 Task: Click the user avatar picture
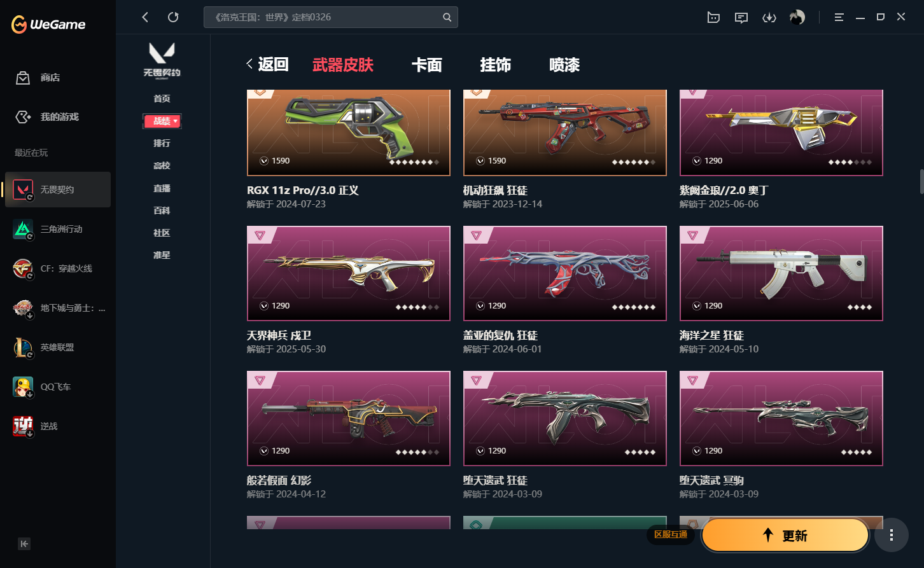click(797, 18)
